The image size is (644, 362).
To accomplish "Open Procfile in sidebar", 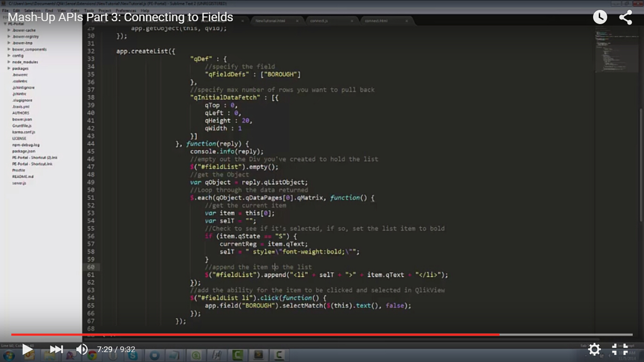I will tap(19, 170).
